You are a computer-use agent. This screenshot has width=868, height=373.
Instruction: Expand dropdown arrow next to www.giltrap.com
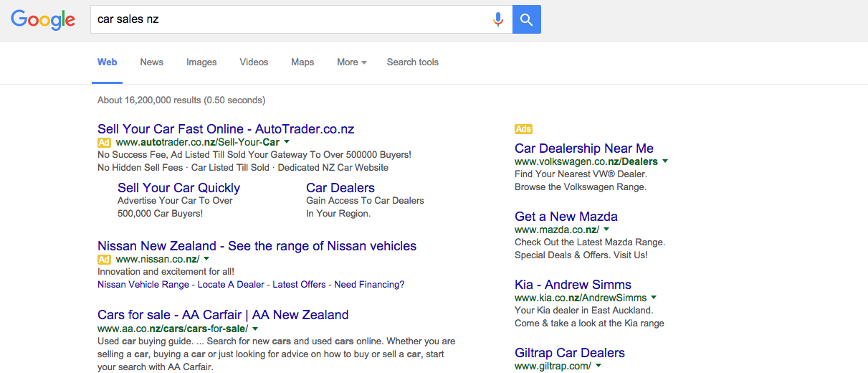598,366
